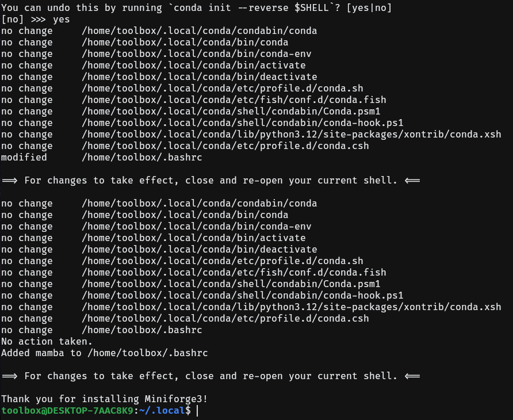Click the re-open shell notice below the modified line

click(210, 181)
